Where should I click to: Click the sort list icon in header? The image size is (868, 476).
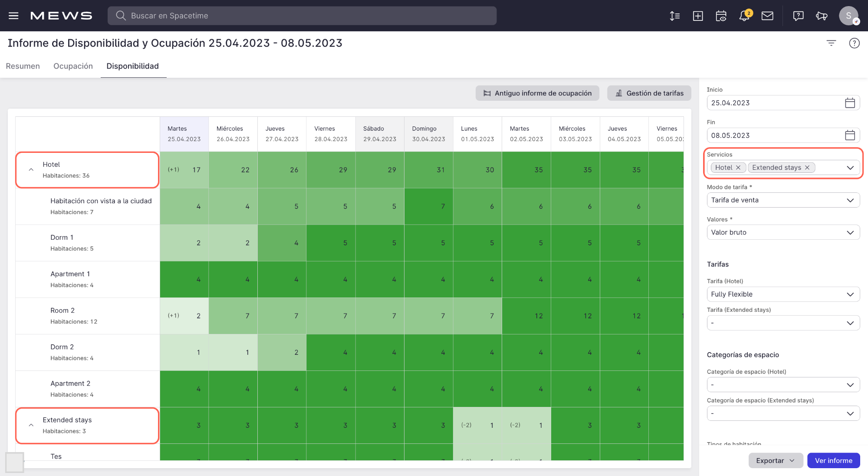point(674,16)
